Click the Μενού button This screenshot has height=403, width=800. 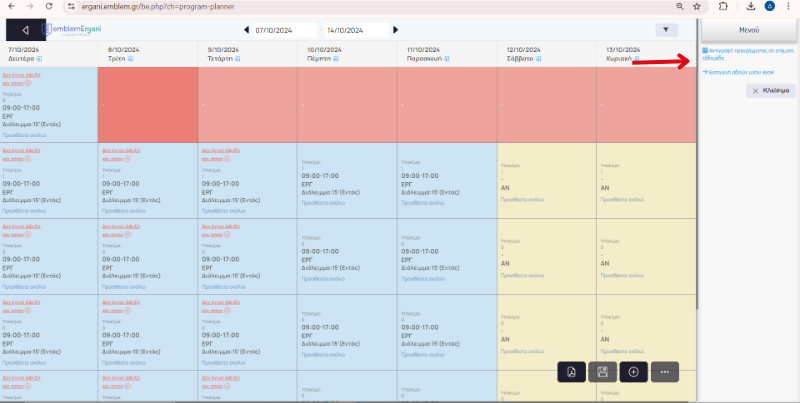click(748, 28)
